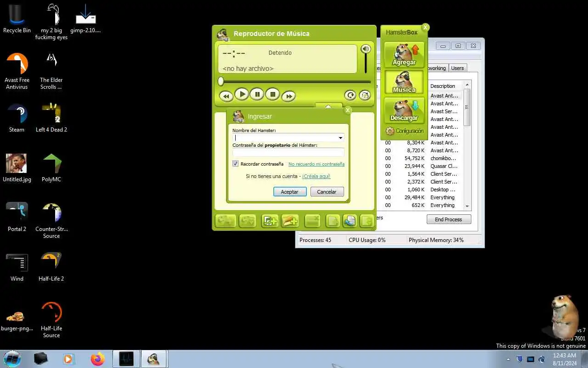Select the Steam desktop icon
588x368 pixels.
point(17,118)
